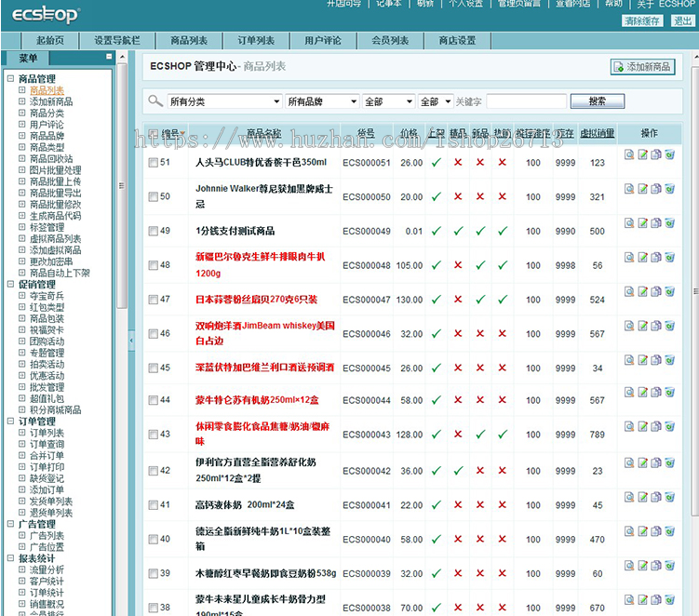Open the 所有分类 category dropdown
This screenshot has width=699, height=616.
pos(223,101)
